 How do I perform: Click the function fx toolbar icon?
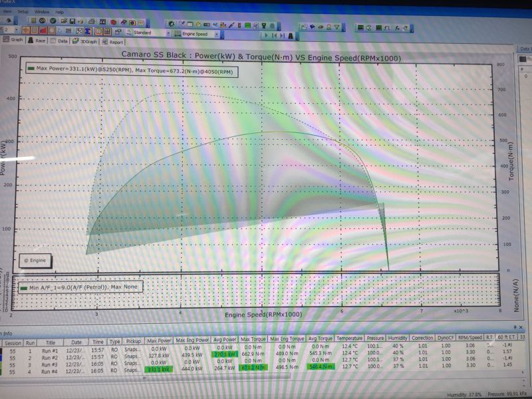click(397, 28)
